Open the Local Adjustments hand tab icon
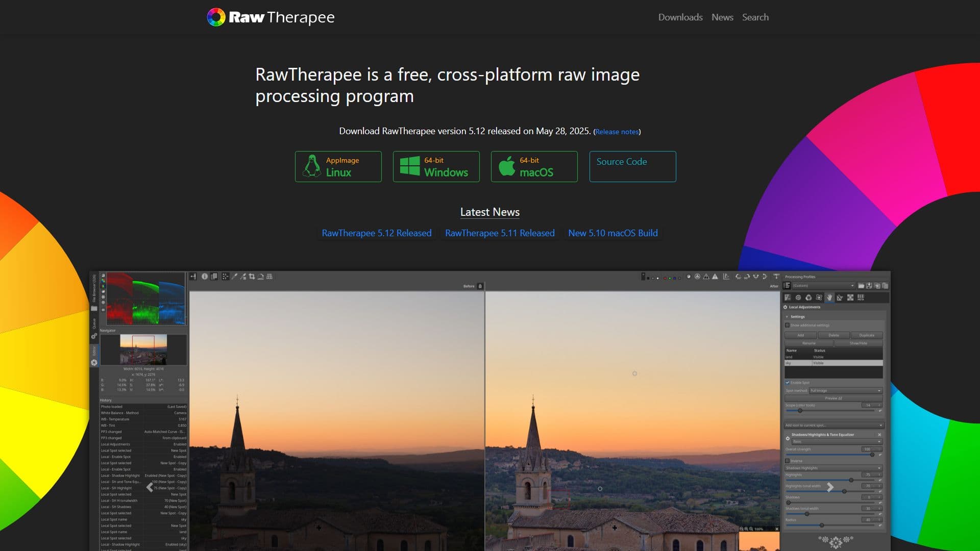The height and width of the screenshot is (551, 980). tap(829, 297)
